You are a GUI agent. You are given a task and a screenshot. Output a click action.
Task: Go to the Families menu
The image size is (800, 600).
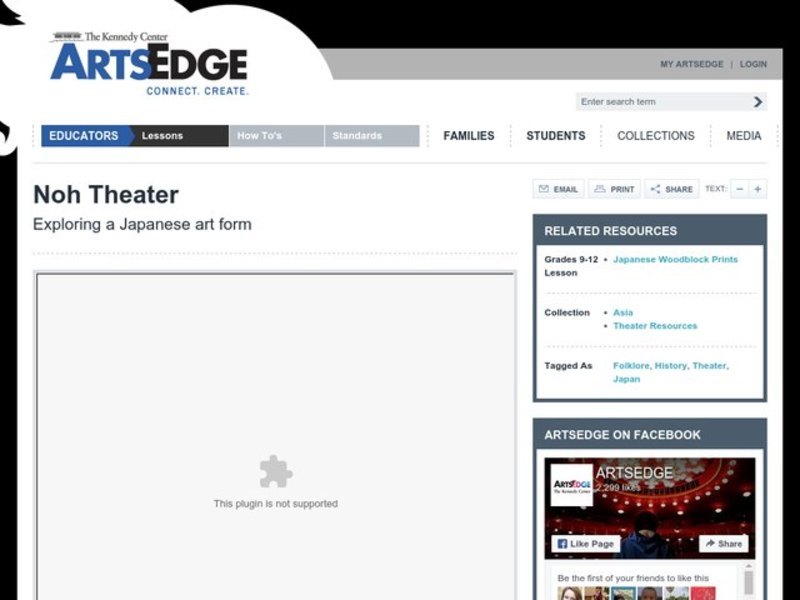click(468, 136)
